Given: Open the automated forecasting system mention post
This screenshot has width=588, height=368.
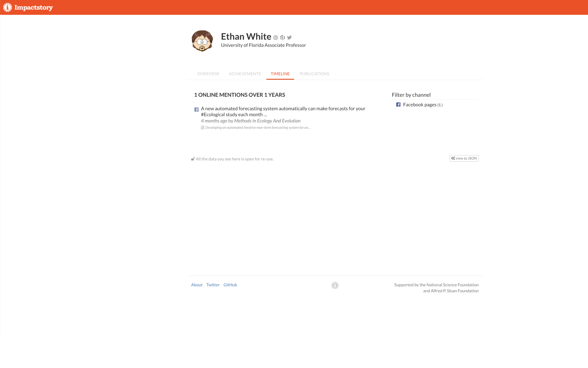Looking at the screenshot, I should click(283, 111).
